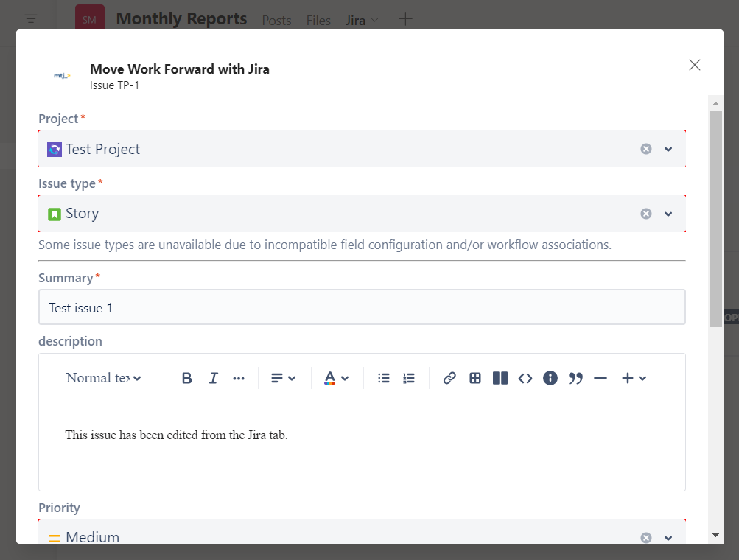Insert a table into the description
The width and height of the screenshot is (739, 560).
tap(475, 378)
